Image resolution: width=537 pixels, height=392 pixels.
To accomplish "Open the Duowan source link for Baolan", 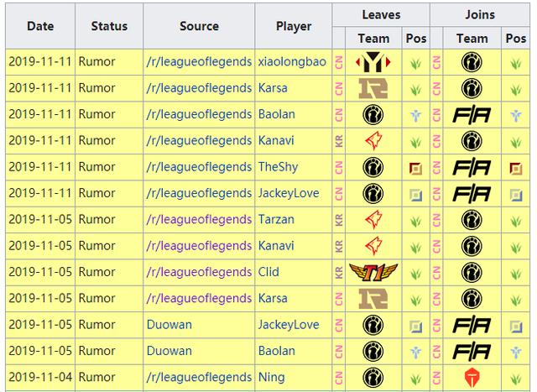I will coord(169,351).
